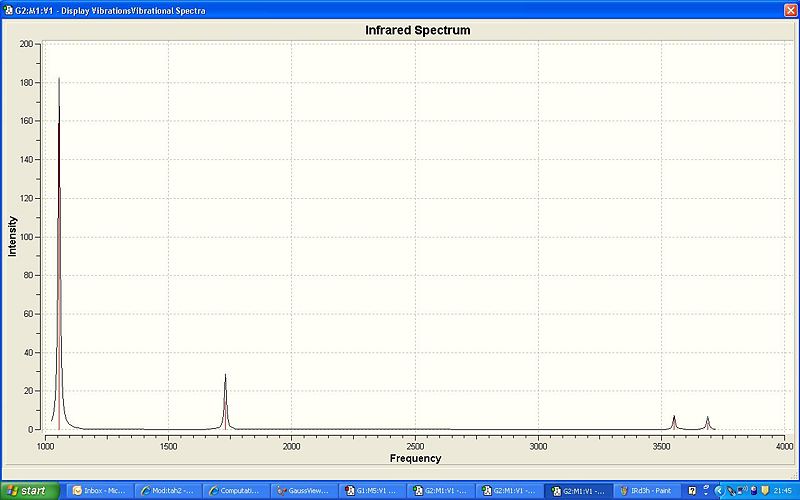Click the yellow security shield tray icon
The width and height of the screenshot is (800, 500).
(x=765, y=490)
